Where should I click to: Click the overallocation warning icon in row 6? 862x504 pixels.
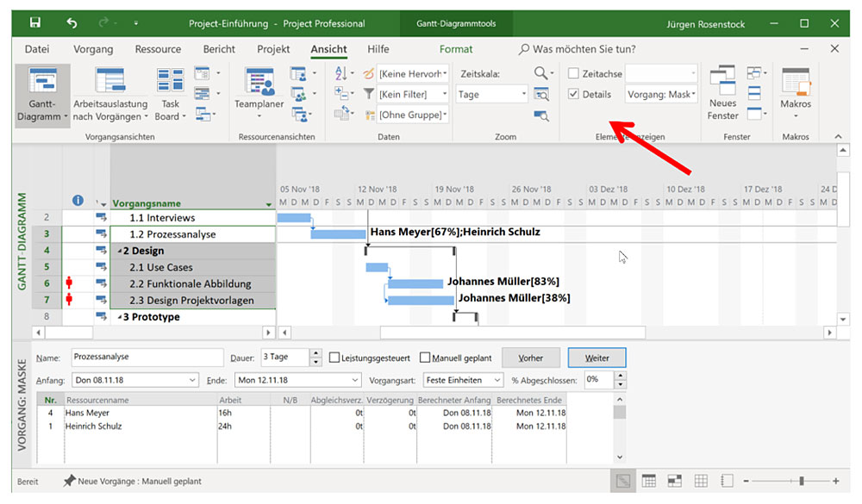click(69, 283)
